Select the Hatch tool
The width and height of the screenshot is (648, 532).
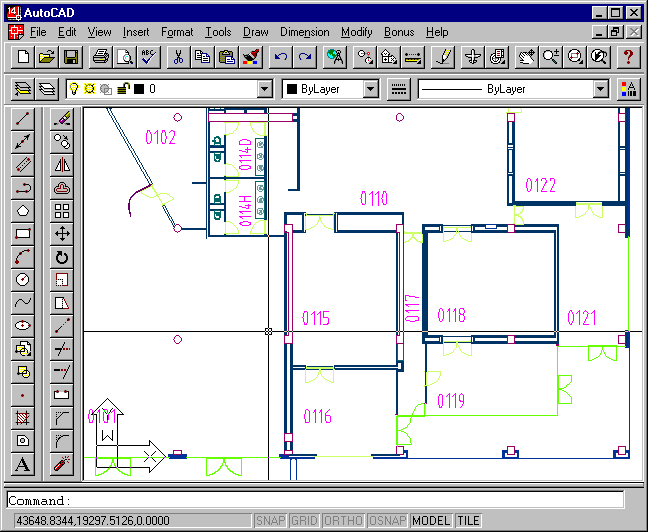tap(23, 418)
